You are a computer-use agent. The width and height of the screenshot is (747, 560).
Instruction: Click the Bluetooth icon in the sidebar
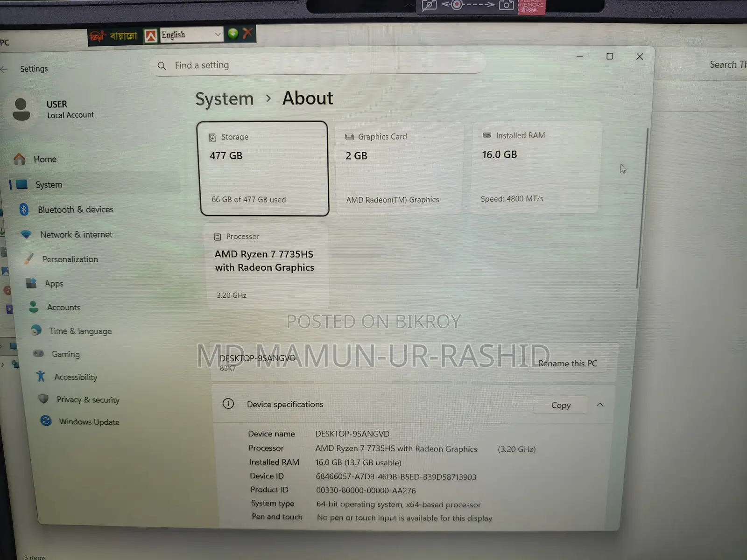coord(24,210)
